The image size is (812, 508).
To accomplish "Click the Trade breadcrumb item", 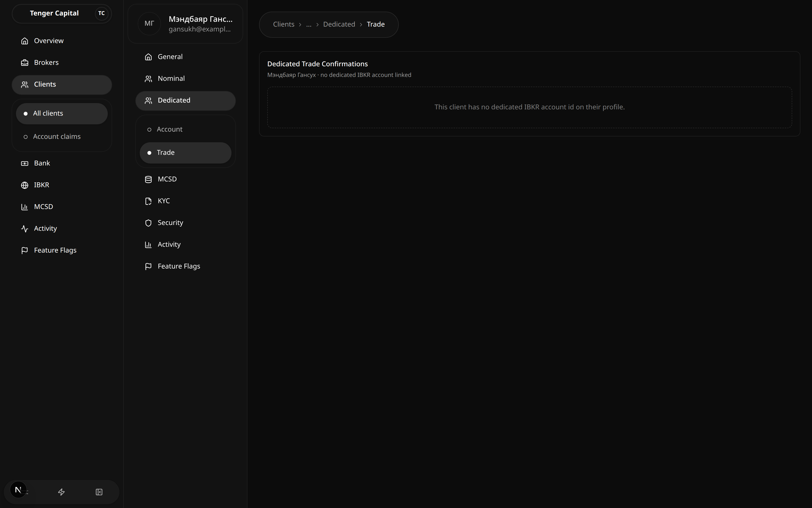I will click(x=376, y=24).
